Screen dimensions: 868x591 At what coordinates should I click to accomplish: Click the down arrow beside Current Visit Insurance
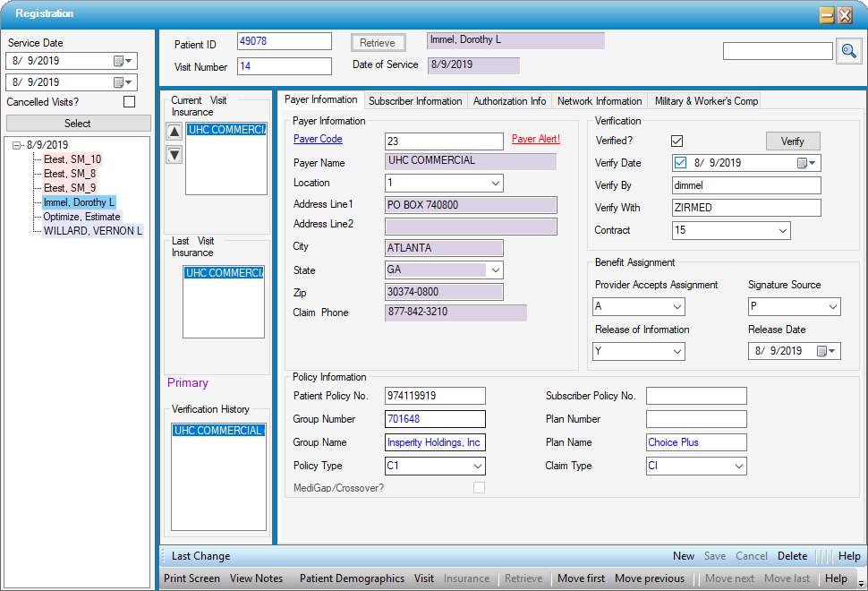click(174, 154)
